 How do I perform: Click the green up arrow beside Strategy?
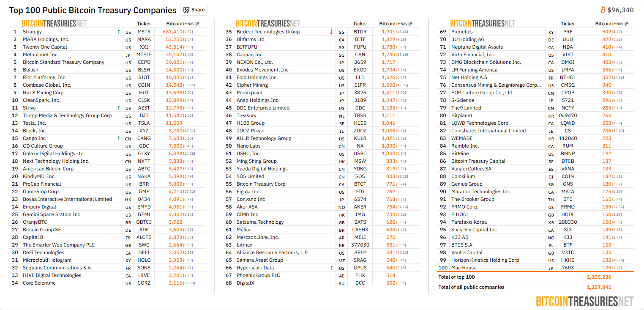click(x=119, y=31)
